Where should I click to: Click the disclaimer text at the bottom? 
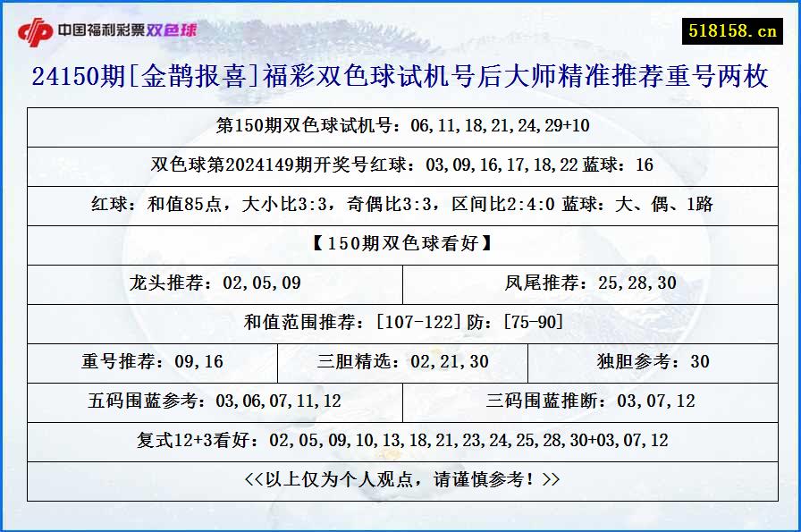400,479
